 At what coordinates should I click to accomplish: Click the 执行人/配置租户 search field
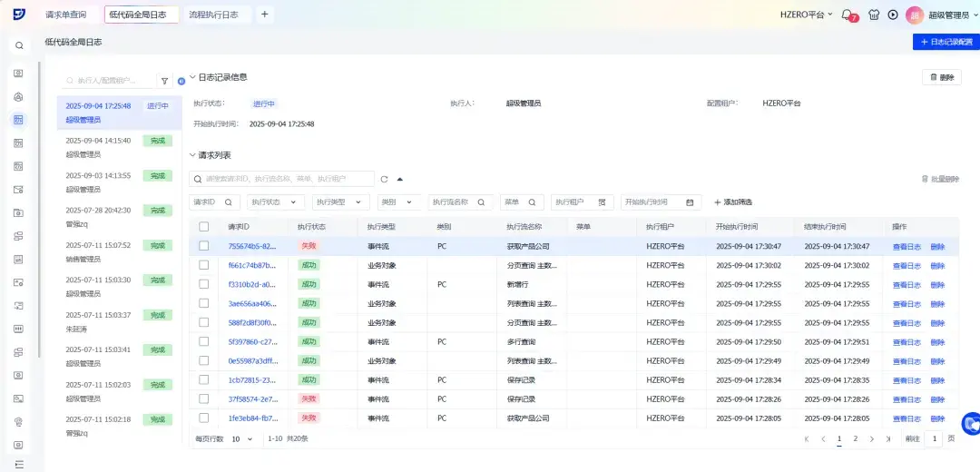107,81
